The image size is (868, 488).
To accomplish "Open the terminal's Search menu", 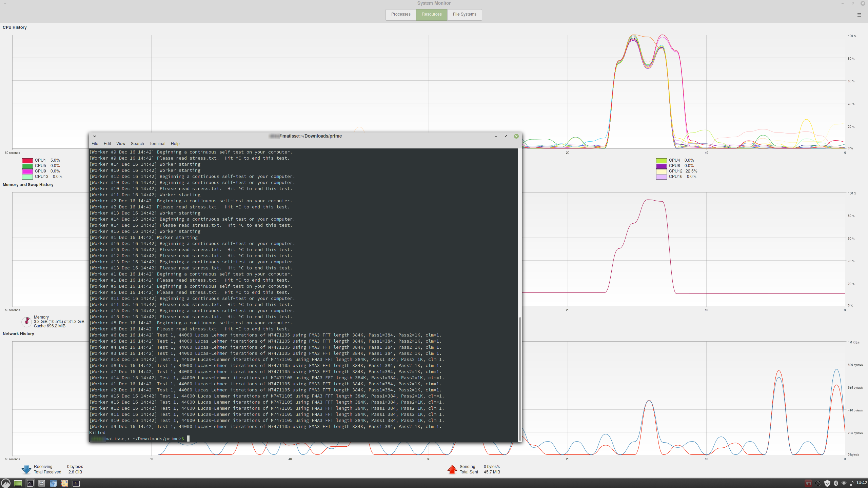I will point(137,144).
